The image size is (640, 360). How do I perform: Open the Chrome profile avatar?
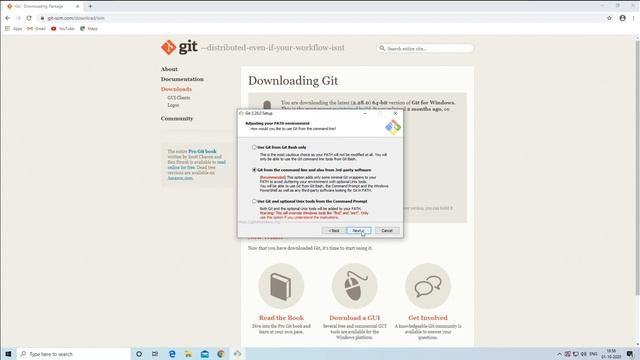622,18
